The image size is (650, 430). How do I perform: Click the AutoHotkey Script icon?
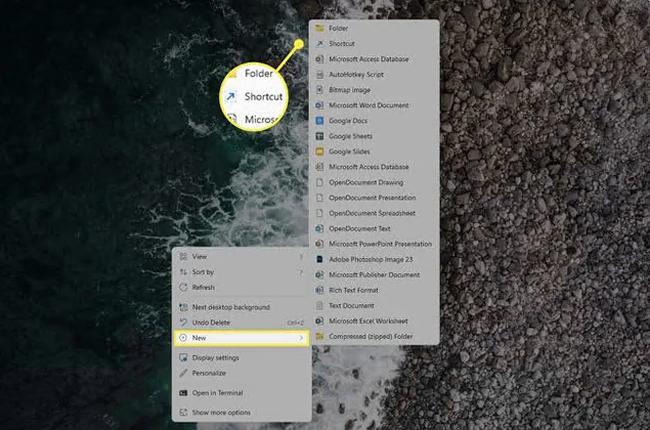[319, 75]
